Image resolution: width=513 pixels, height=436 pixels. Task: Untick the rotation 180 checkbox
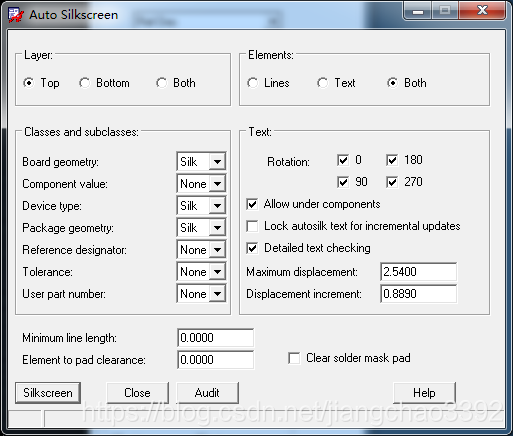point(392,160)
